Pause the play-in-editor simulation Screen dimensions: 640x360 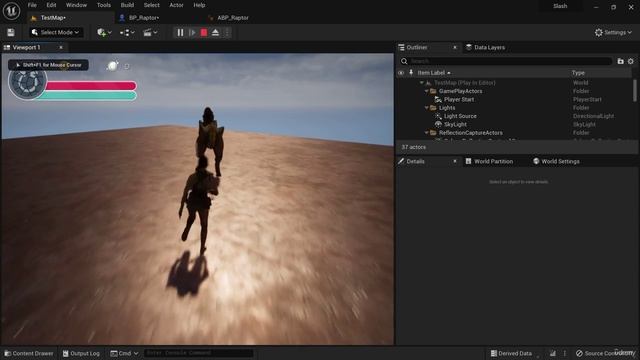click(180, 33)
